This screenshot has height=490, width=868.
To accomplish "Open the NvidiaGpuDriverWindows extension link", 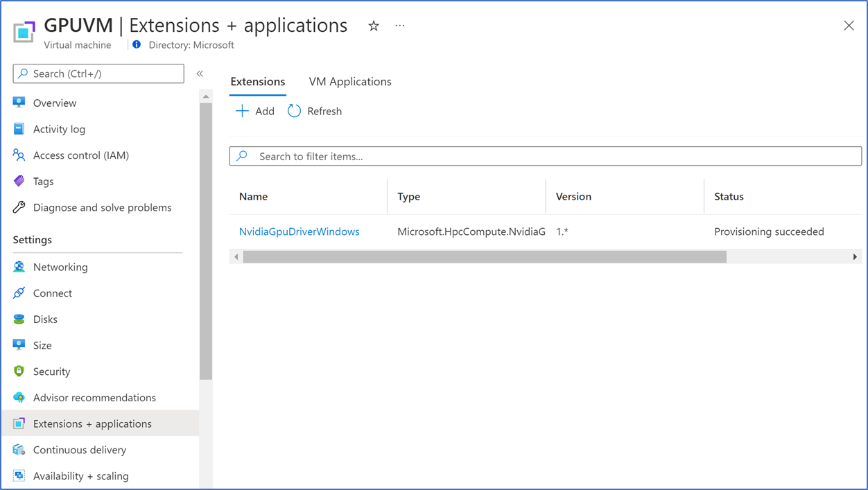I will [300, 231].
